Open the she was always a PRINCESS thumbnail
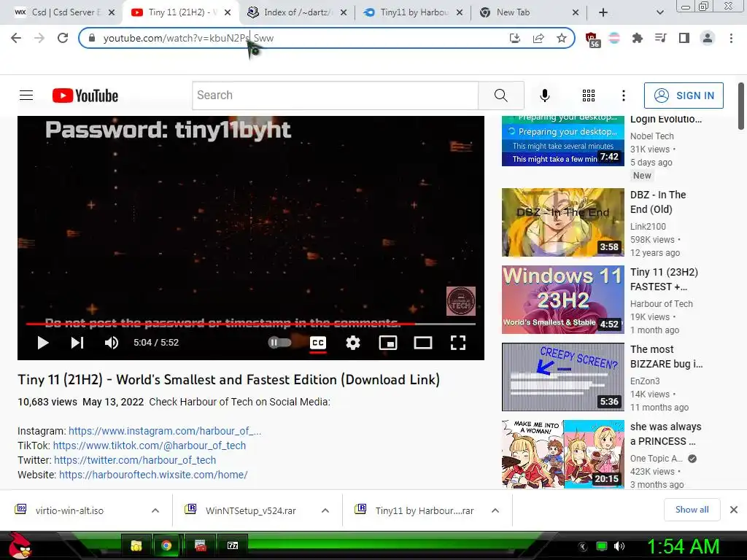The image size is (747, 560). (562, 454)
